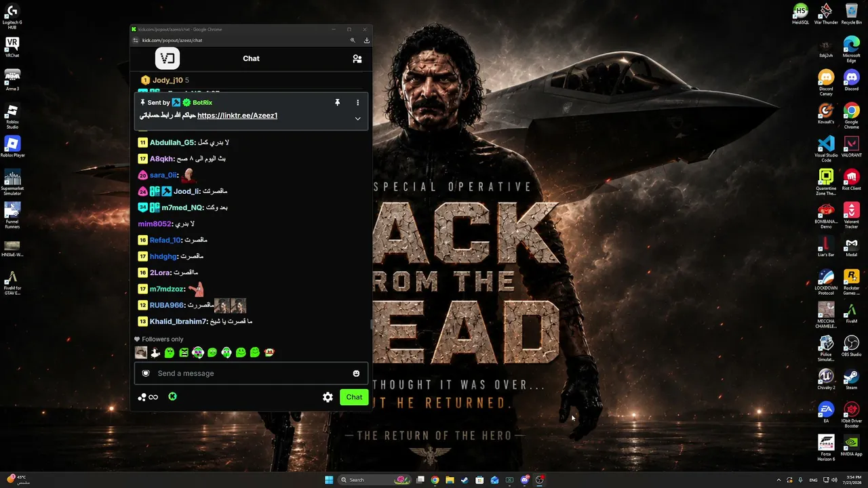Open Recycle Bin on desktop
The width and height of the screenshot is (868, 488).
coord(852,14)
